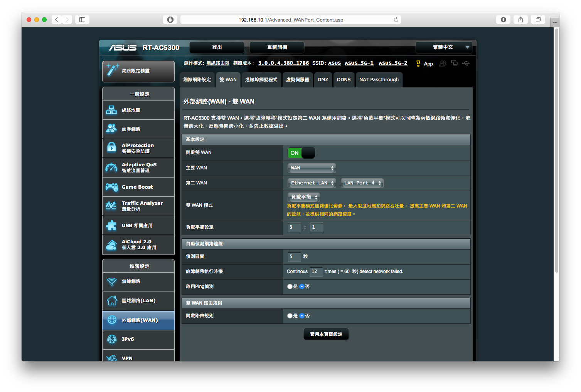This screenshot has height=392, width=581.
Task: Open the 主要 WAN dropdown
Action: click(312, 168)
